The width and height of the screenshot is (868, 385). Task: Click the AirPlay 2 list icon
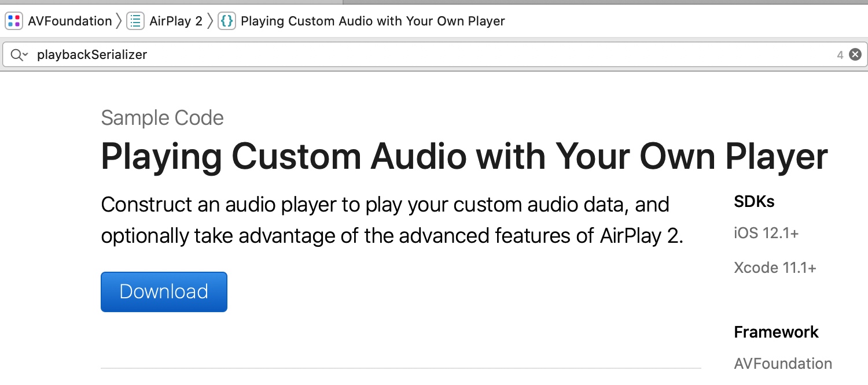tap(135, 21)
